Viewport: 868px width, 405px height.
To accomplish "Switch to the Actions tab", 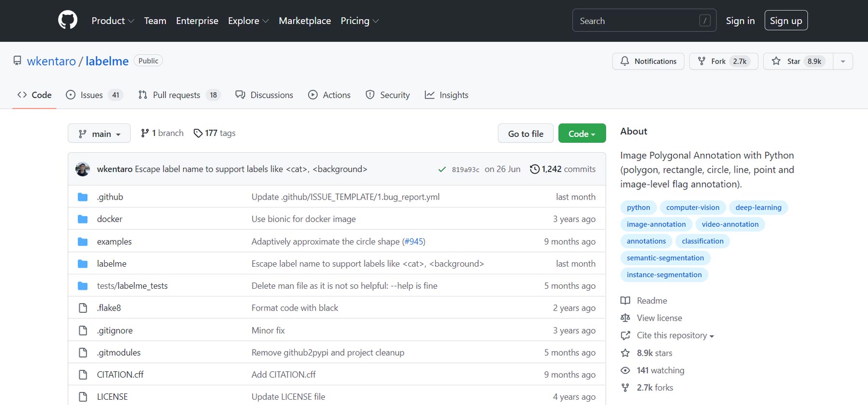I will (x=329, y=95).
